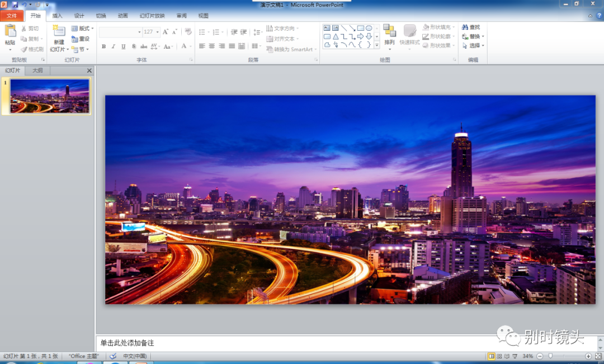This screenshot has width=604, height=364.
Task: Open the Text Direction (文字方向) dropdown
Action: tap(282, 29)
